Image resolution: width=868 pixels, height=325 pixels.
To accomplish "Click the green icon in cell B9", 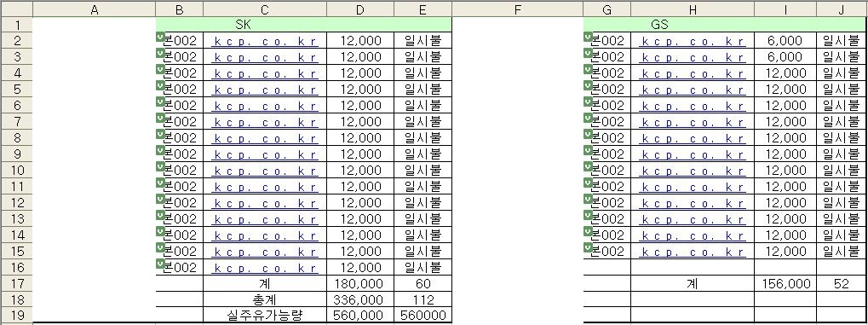I will click(x=160, y=150).
